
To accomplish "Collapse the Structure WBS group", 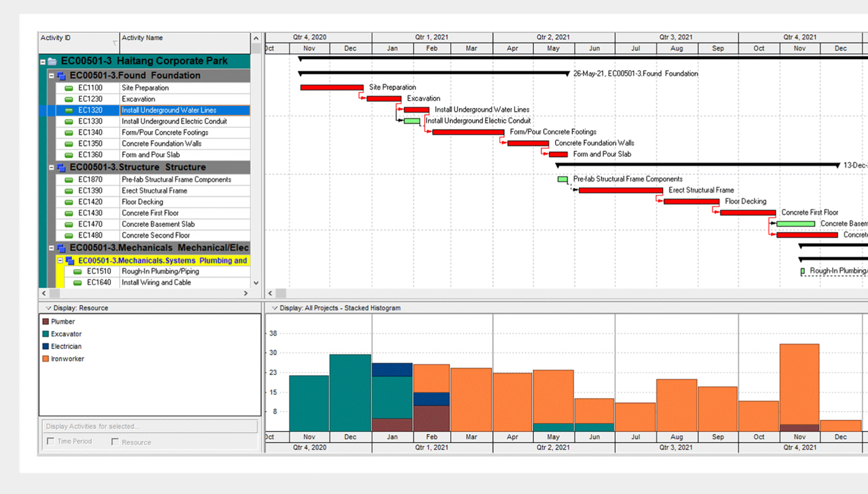I will [52, 168].
